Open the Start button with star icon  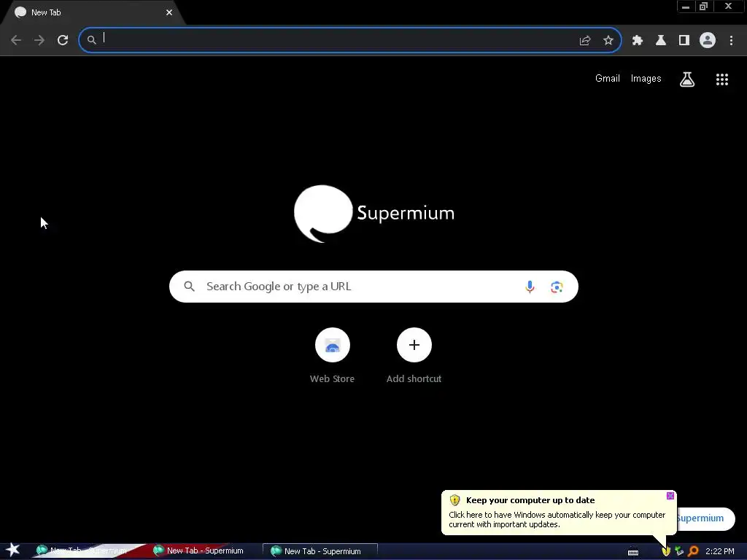(13, 551)
